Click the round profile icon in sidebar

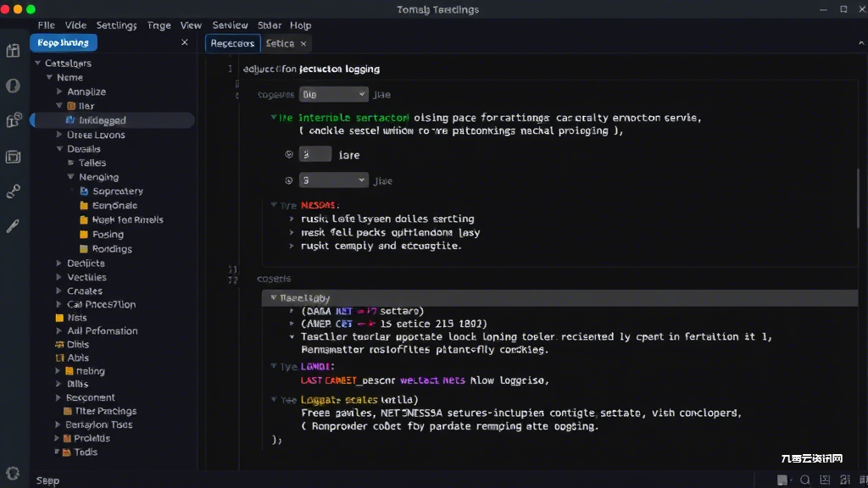click(x=13, y=86)
